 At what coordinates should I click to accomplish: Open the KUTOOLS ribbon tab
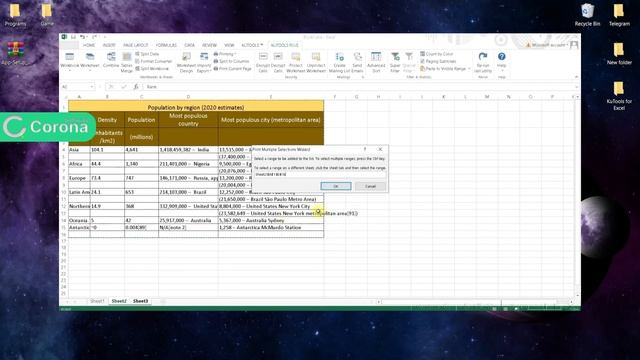(252, 45)
